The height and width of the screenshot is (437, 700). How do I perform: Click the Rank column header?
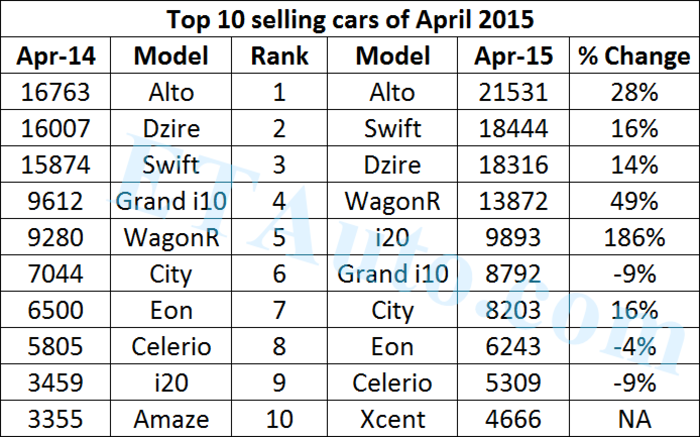[x=280, y=56]
